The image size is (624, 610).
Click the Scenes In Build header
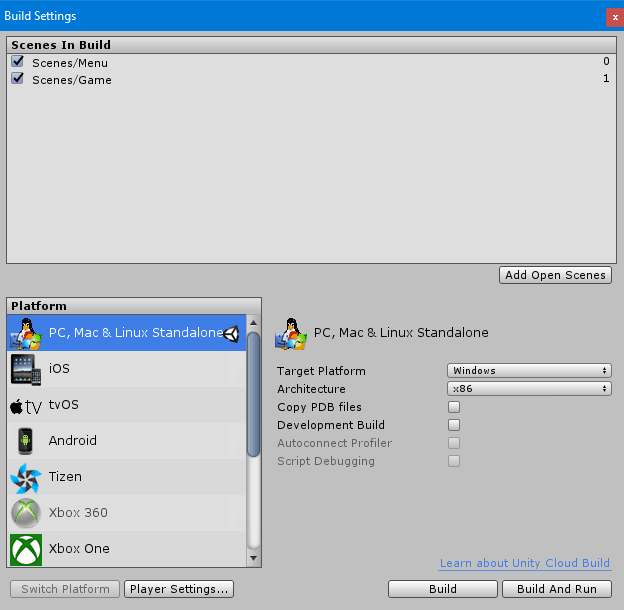[311, 45]
